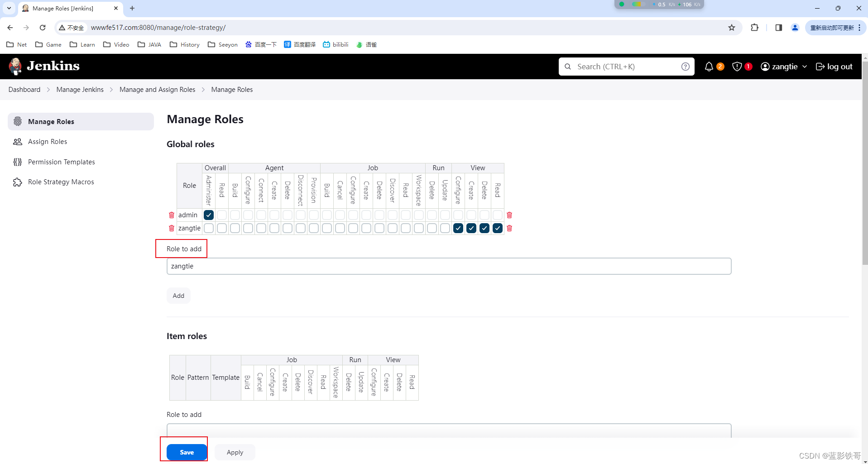
Task: Open the Chrome profile avatar icon
Action: pos(795,28)
